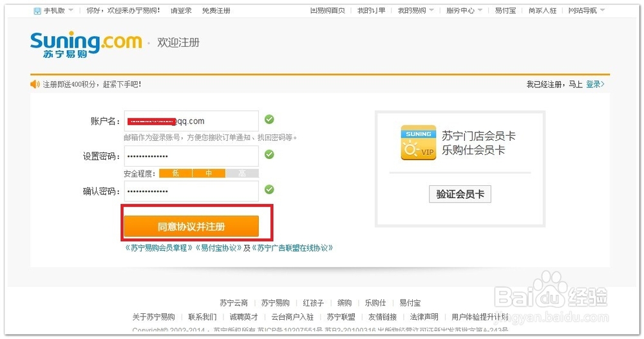The image size is (644, 339).
Task: Click the 设置密码 password field
Action: 191,156
